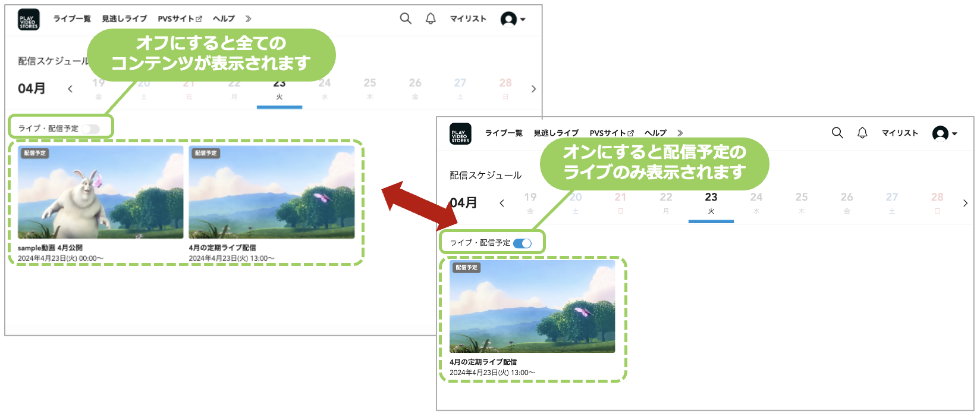
Task: Open search icon in right window
Action: (837, 133)
